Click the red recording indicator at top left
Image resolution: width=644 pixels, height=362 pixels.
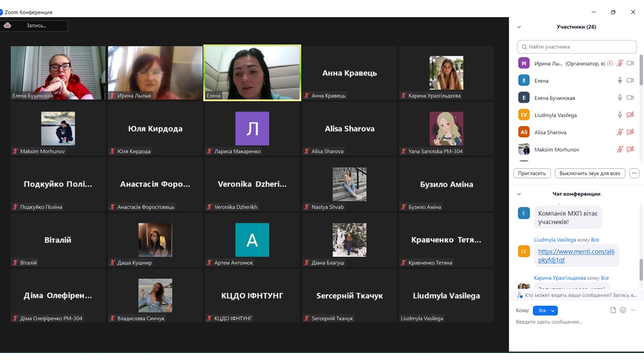[8, 25]
